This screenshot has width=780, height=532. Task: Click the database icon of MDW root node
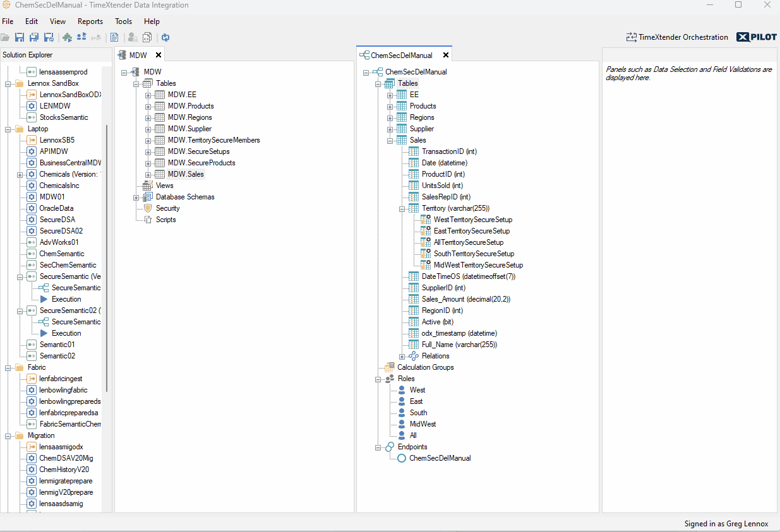[136, 72]
